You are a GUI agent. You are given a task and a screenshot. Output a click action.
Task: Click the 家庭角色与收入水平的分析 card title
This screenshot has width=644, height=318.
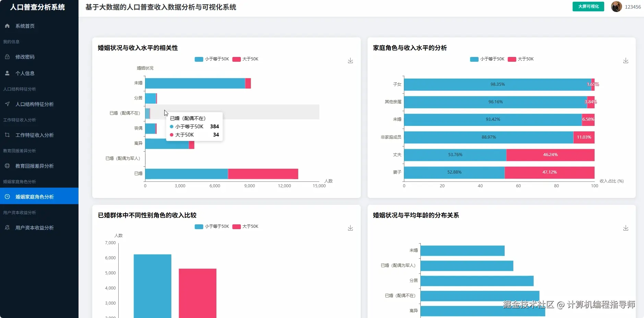coord(410,48)
